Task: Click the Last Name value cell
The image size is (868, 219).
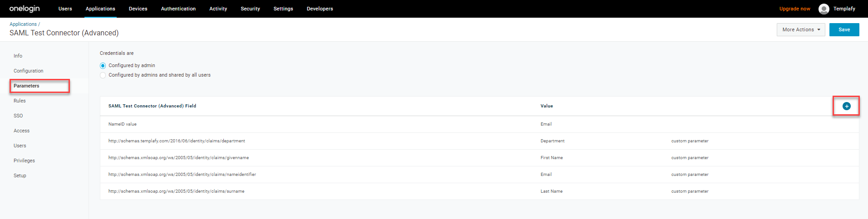Action: [552, 191]
